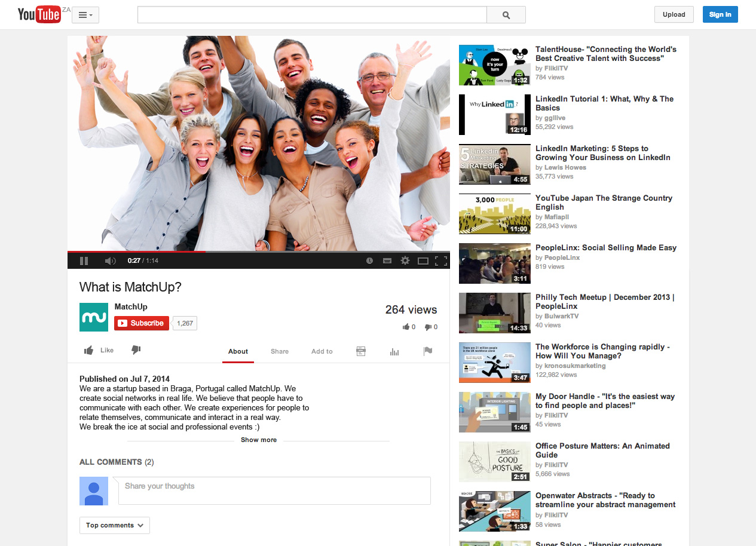Open the video transcript icon
This screenshot has height=546, width=756.
tap(361, 351)
